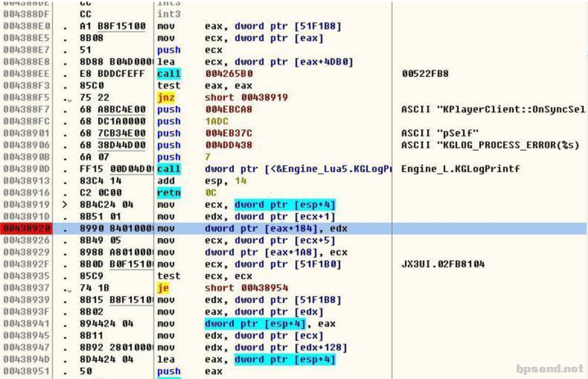Click push 004EBCA8 operand
The image size is (588, 379).
click(x=229, y=110)
